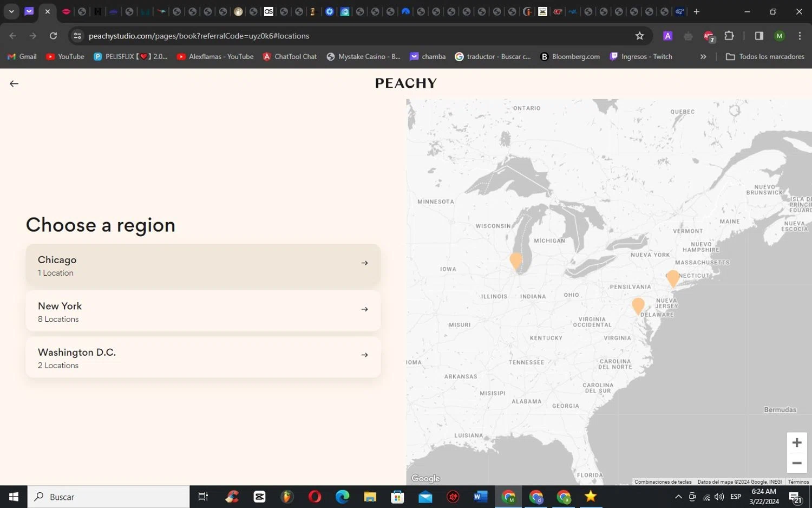Open the PELISFLIX bookmark

pos(130,56)
